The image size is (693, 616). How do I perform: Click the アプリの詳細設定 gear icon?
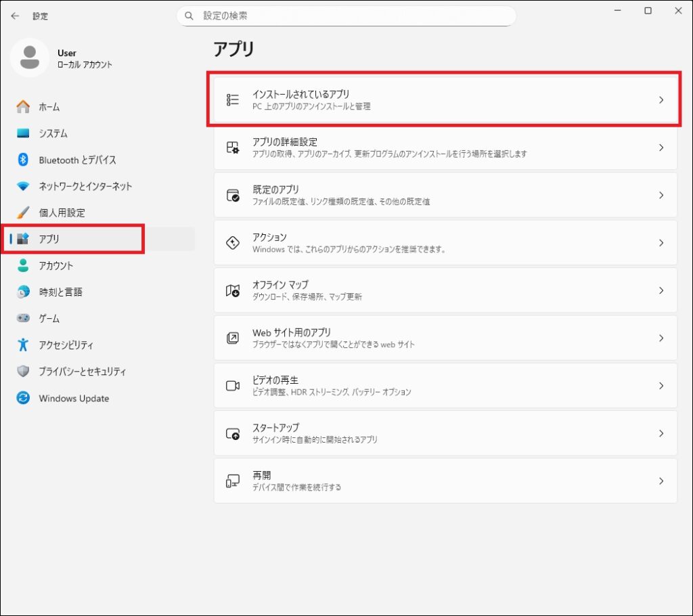(233, 147)
